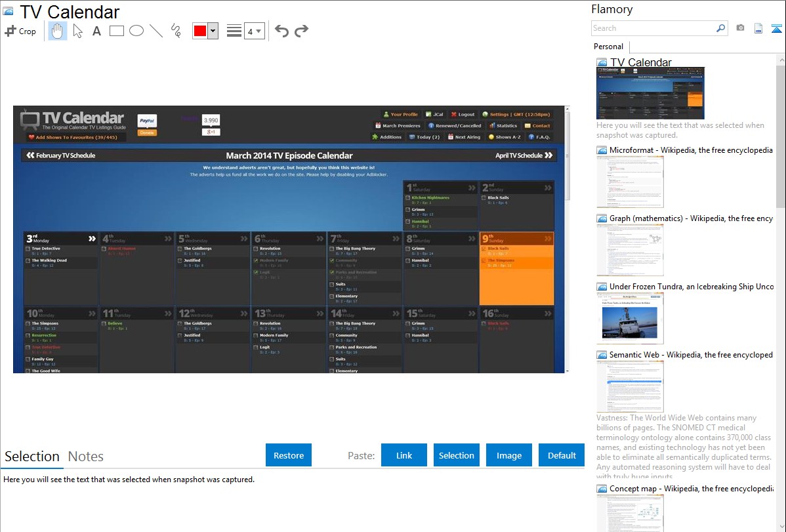Toggle Revolution checkbox on 6th Thursday

256,249
